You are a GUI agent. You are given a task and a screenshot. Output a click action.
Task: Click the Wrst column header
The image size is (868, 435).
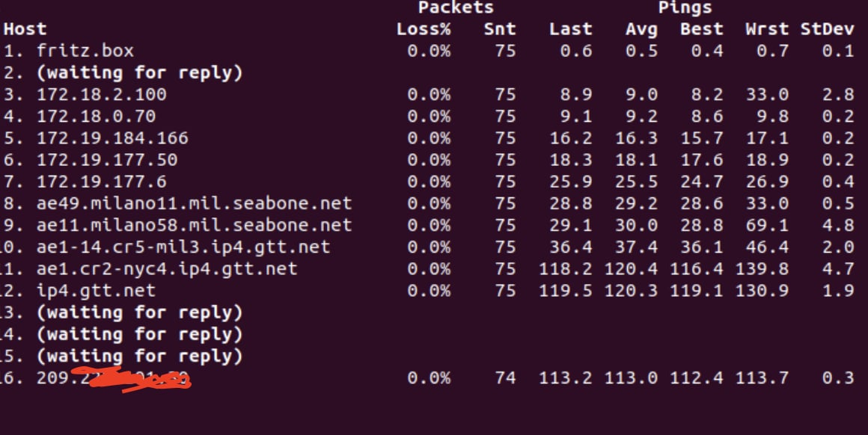click(767, 28)
